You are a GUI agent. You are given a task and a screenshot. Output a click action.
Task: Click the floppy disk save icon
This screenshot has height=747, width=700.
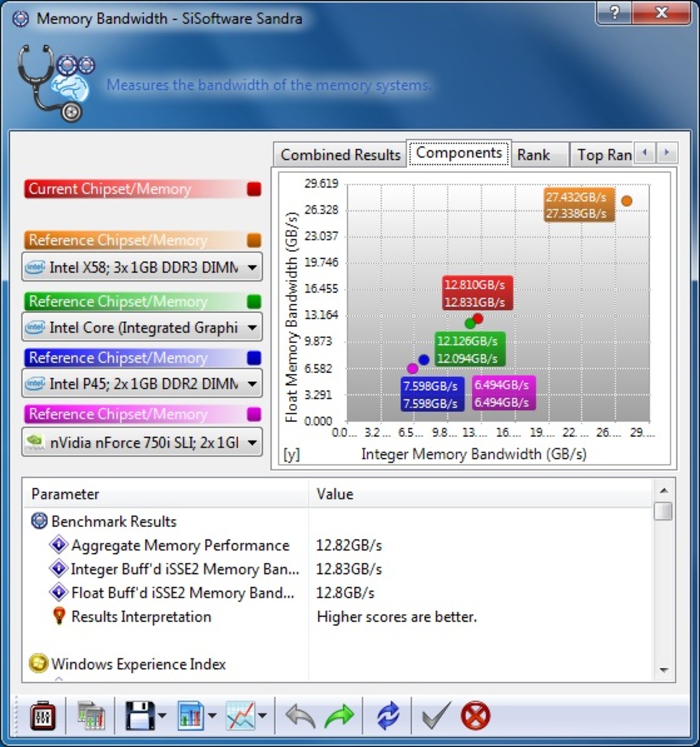(139, 716)
